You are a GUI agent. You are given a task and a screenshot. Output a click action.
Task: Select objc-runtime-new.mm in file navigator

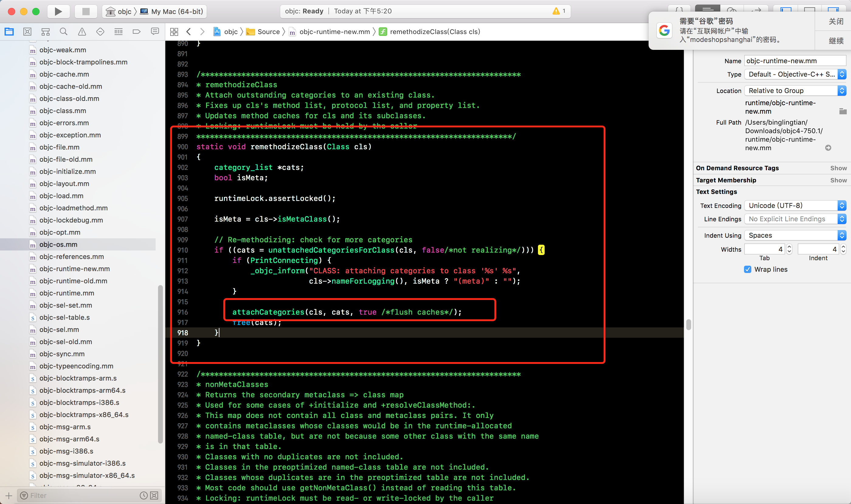[x=74, y=269]
